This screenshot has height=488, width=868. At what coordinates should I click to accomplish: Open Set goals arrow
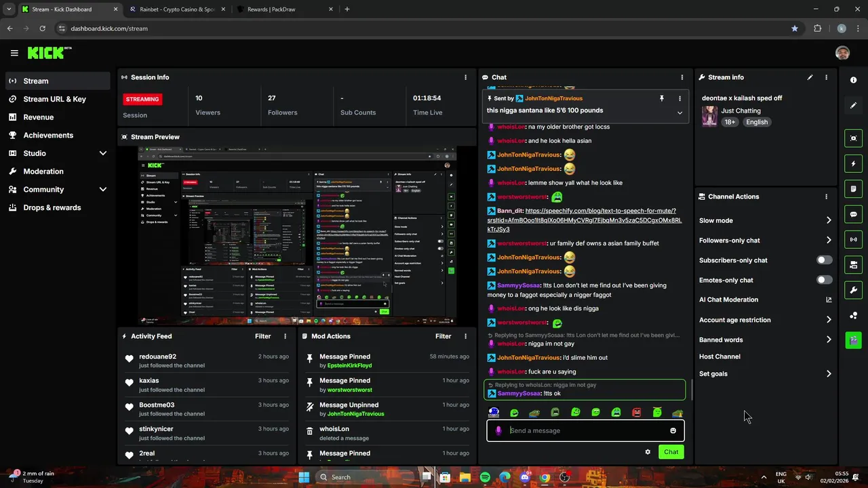coord(829,373)
